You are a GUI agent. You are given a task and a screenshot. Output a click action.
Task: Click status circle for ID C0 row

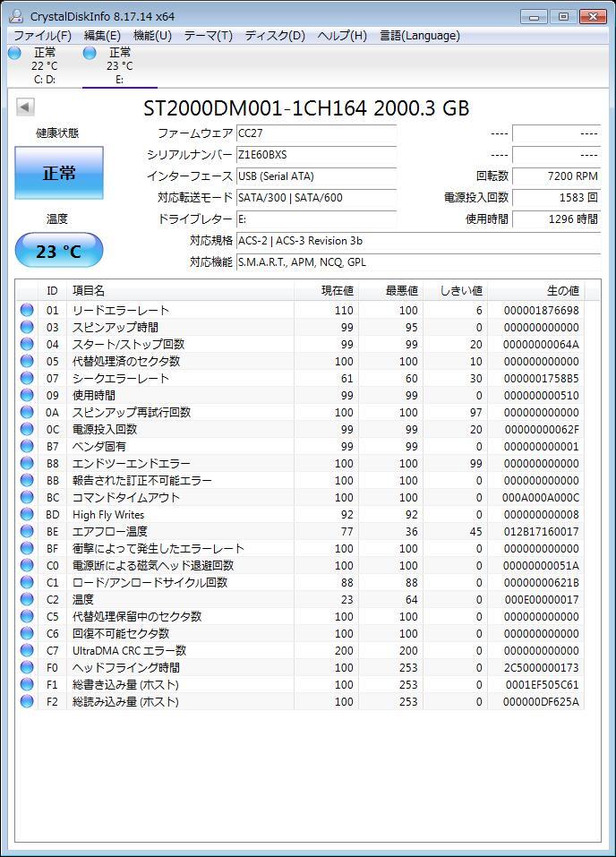pos(27,565)
